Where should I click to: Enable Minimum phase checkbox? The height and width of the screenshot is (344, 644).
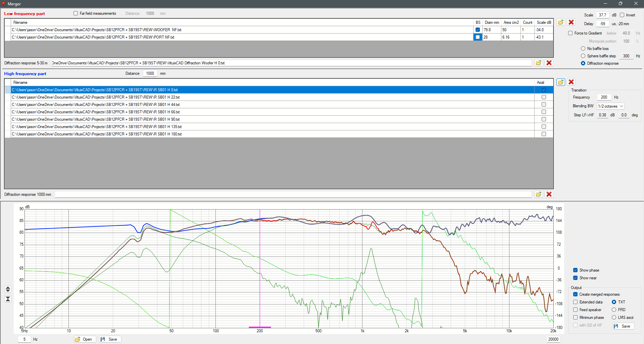click(575, 318)
